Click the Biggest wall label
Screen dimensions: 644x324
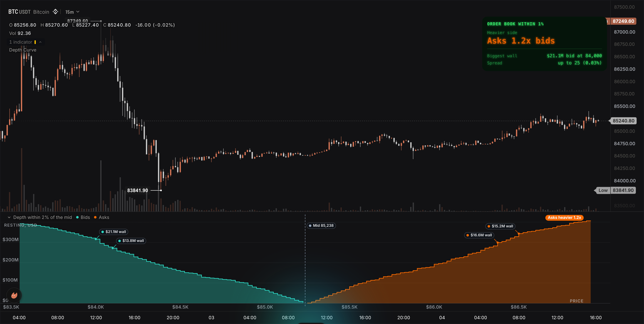point(502,56)
